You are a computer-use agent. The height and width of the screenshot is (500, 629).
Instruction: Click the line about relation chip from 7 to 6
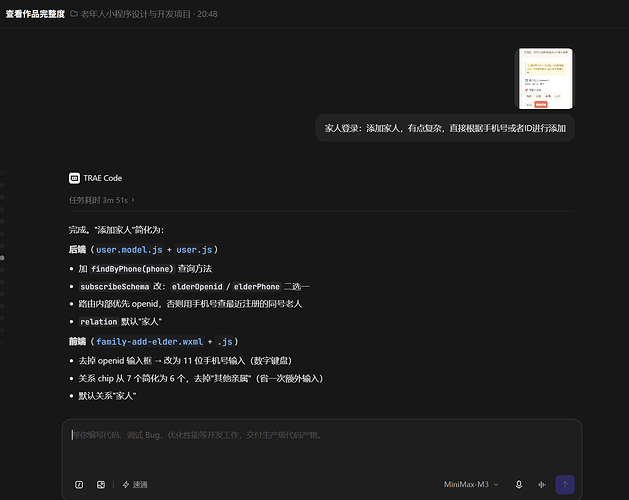point(201,378)
